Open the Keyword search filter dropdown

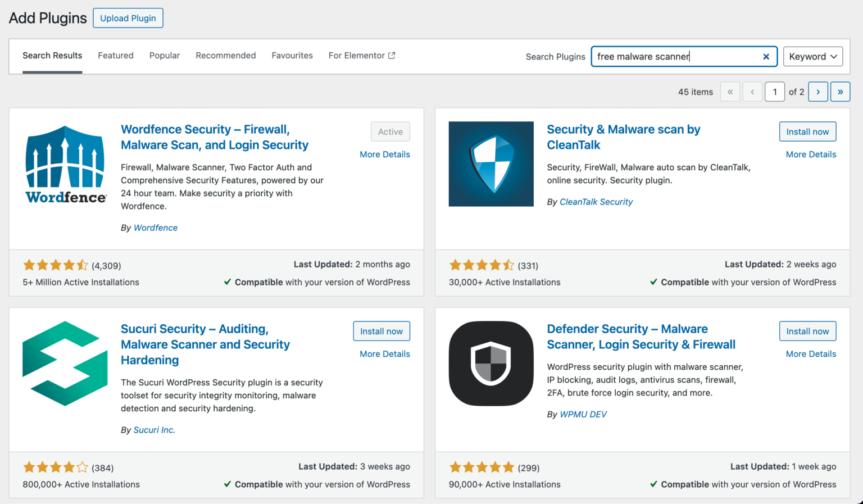click(x=812, y=56)
